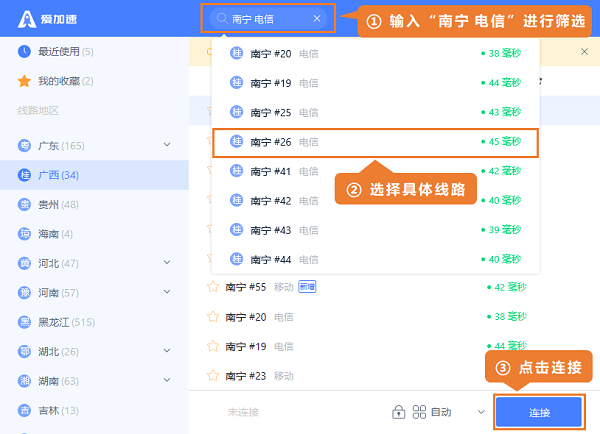This screenshot has width=600, height=434.
Task: Choose 南宁 #26 电信 in search results
Action: [x=375, y=142]
